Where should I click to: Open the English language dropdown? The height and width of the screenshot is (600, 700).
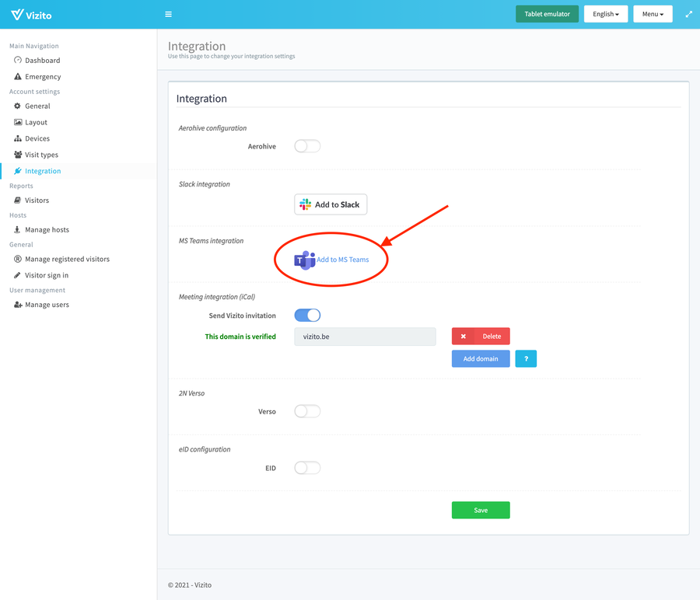tap(605, 14)
